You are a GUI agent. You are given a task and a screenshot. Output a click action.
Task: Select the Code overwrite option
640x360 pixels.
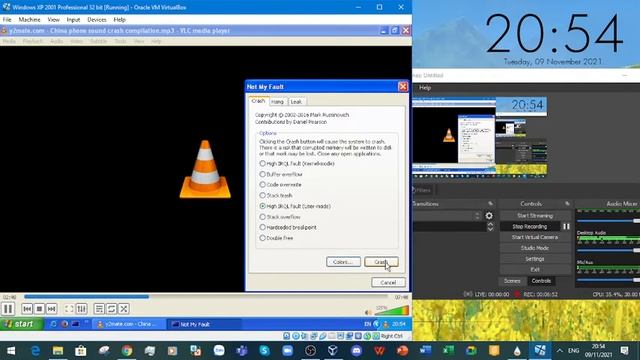pyautogui.click(x=281, y=185)
